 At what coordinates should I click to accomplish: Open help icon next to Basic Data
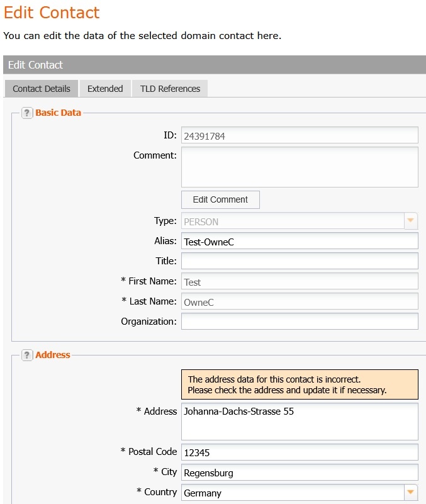pos(27,113)
